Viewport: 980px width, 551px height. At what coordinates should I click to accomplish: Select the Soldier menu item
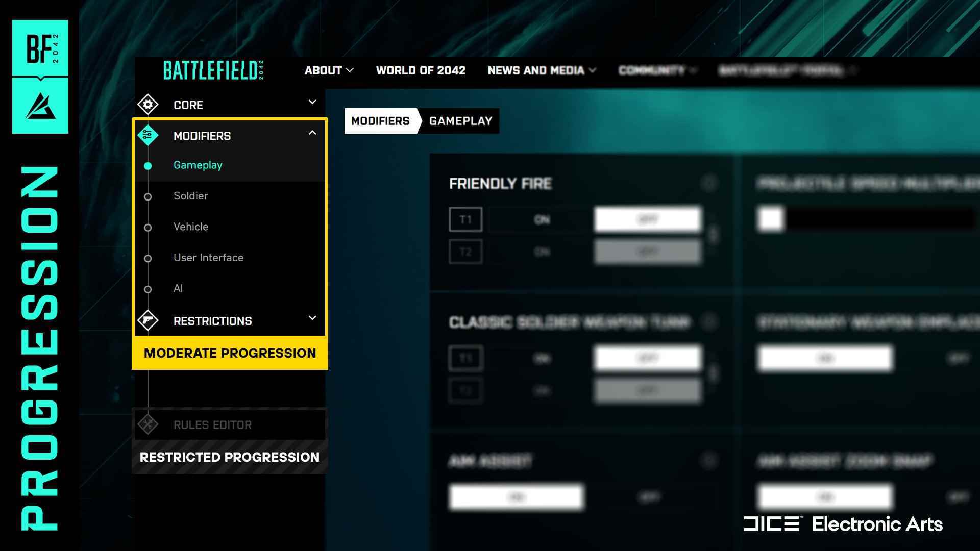pos(190,196)
